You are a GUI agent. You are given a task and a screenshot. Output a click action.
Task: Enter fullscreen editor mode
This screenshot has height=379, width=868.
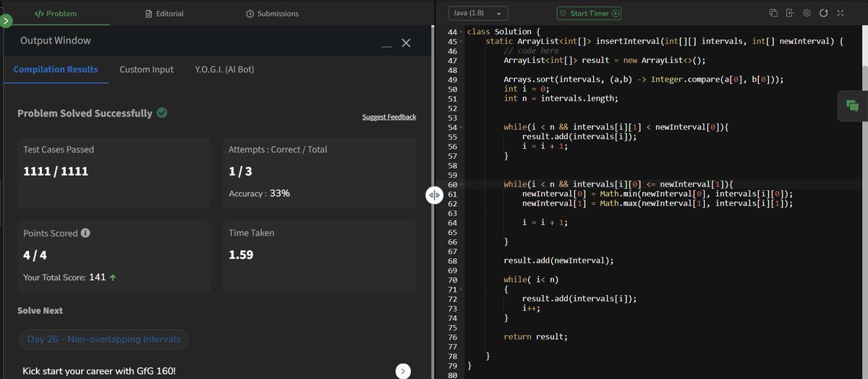coord(840,13)
